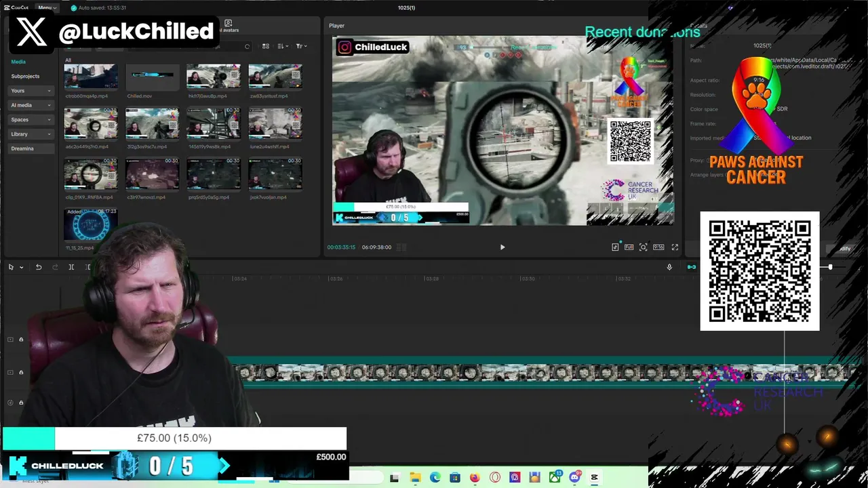Viewport: 868px width, 488px height.
Task: Select the Chilled.mov thumbnail
Action: tap(152, 77)
